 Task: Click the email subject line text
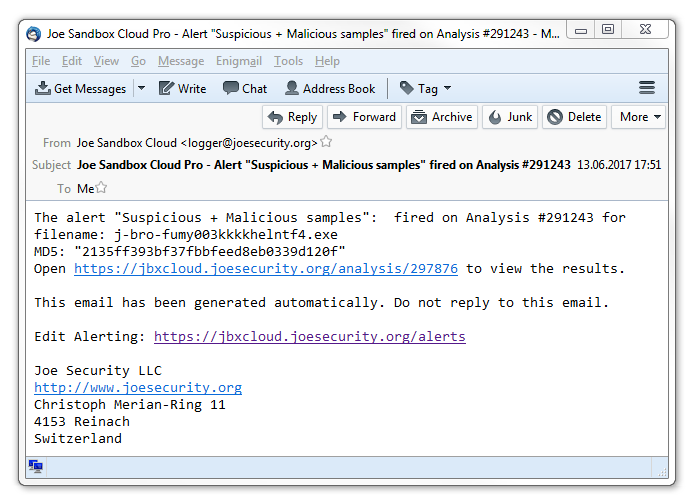coord(323,165)
